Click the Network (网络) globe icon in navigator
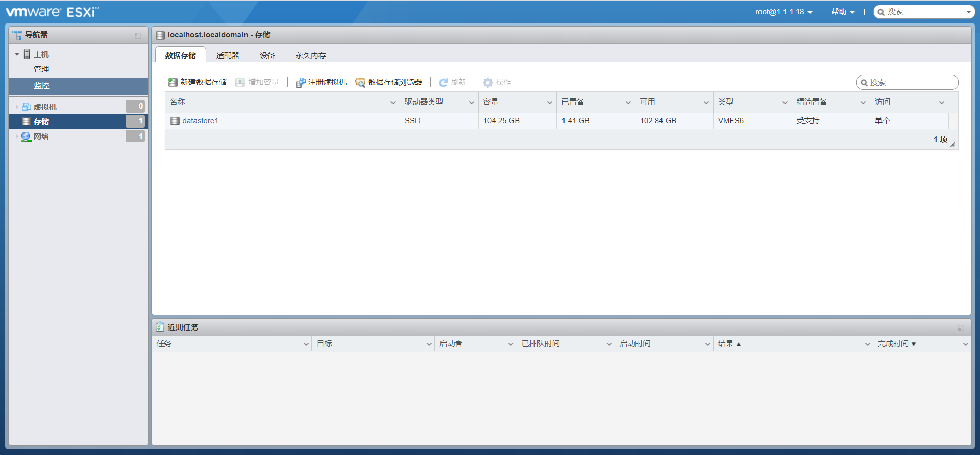This screenshot has height=455, width=980. [x=26, y=136]
